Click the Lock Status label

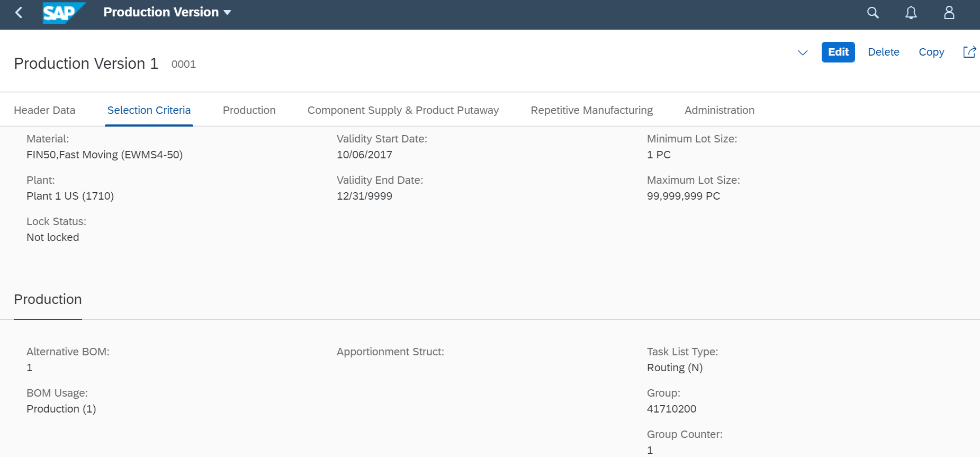point(56,221)
